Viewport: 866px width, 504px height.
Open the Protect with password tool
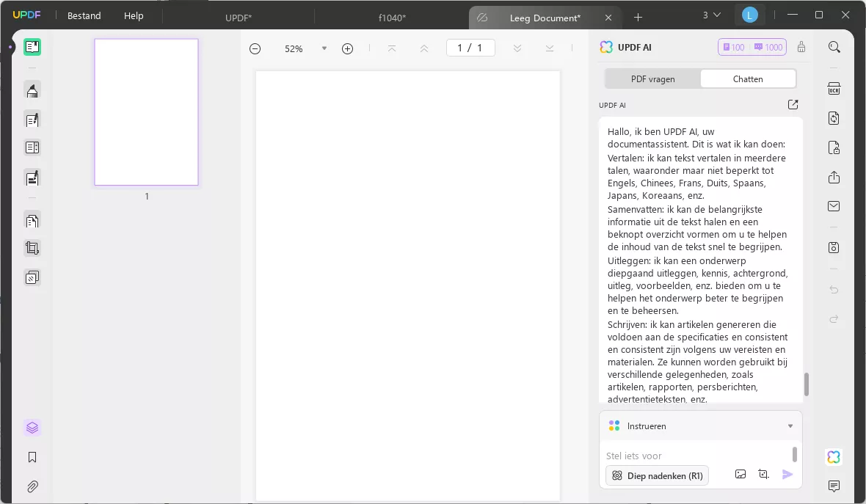coord(834,148)
